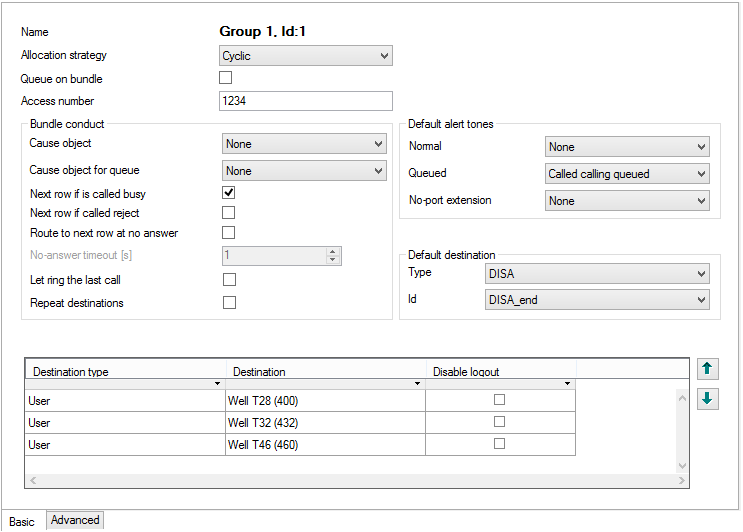Click horizontal scrollbar right arrow
The image size is (743, 532).
[681, 480]
